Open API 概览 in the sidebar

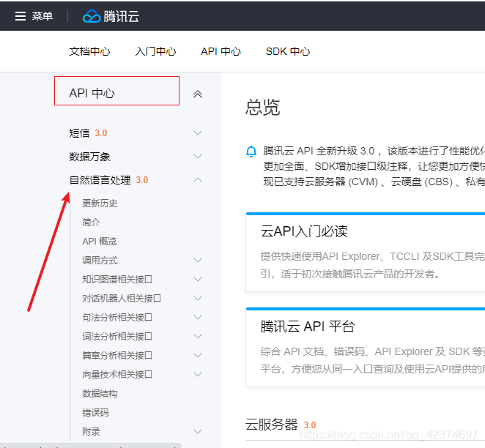point(100,242)
